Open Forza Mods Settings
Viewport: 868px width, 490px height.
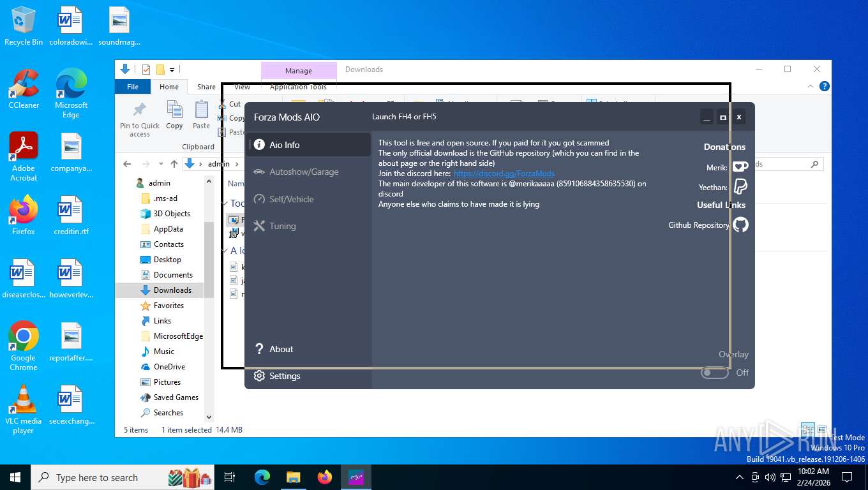point(308,376)
